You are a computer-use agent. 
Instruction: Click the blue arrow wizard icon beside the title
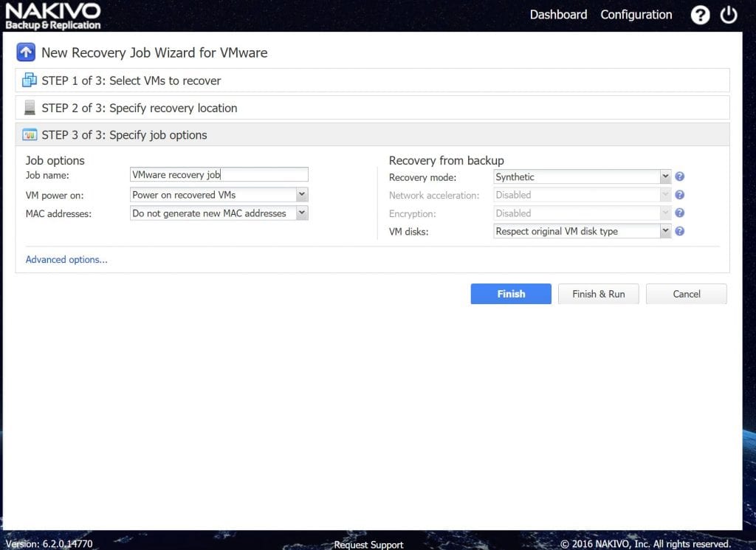25,52
